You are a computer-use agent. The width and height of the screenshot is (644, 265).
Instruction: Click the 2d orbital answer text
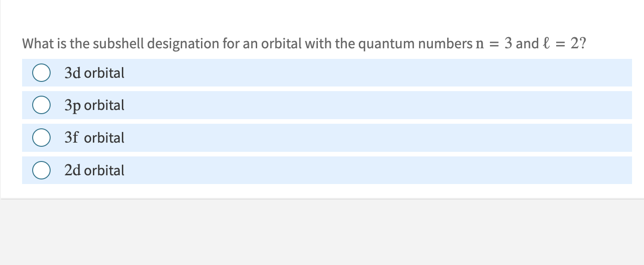coord(94,170)
